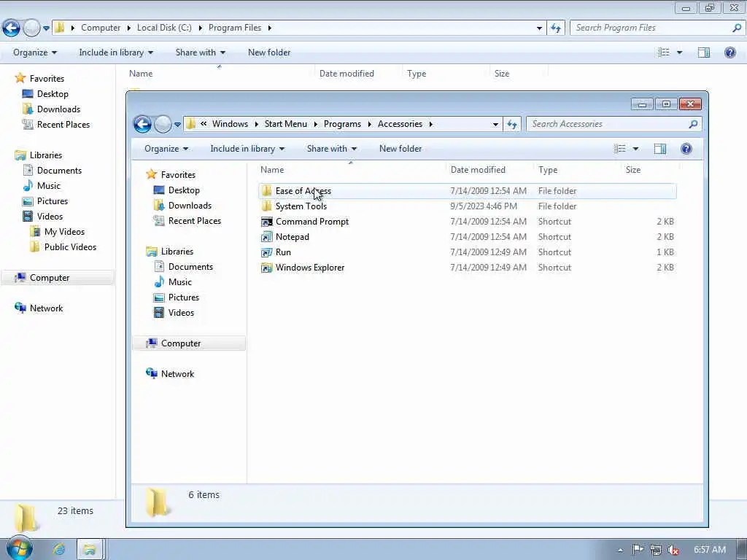Click Start Menu breadcrumb segment
This screenshot has height=560, width=747.
click(285, 124)
